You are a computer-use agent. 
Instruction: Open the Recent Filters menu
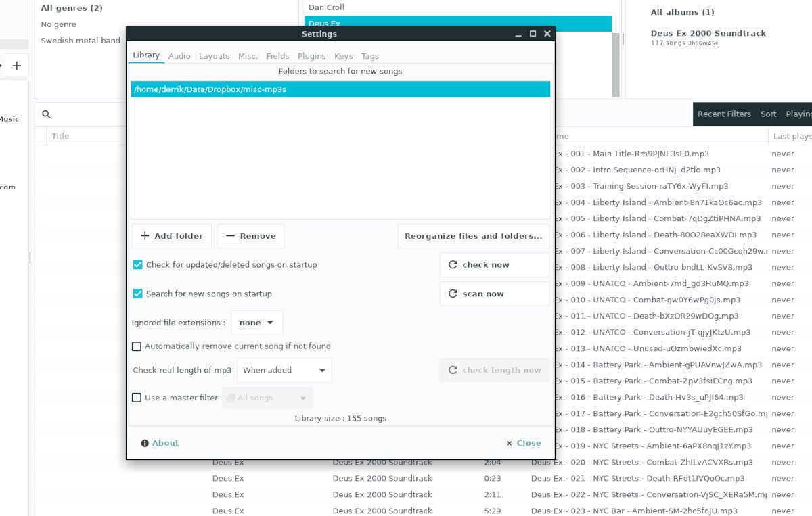click(724, 114)
